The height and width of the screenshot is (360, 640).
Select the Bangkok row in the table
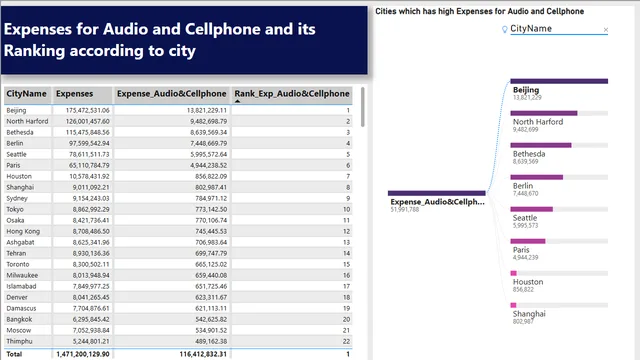pyautogui.click(x=178, y=320)
